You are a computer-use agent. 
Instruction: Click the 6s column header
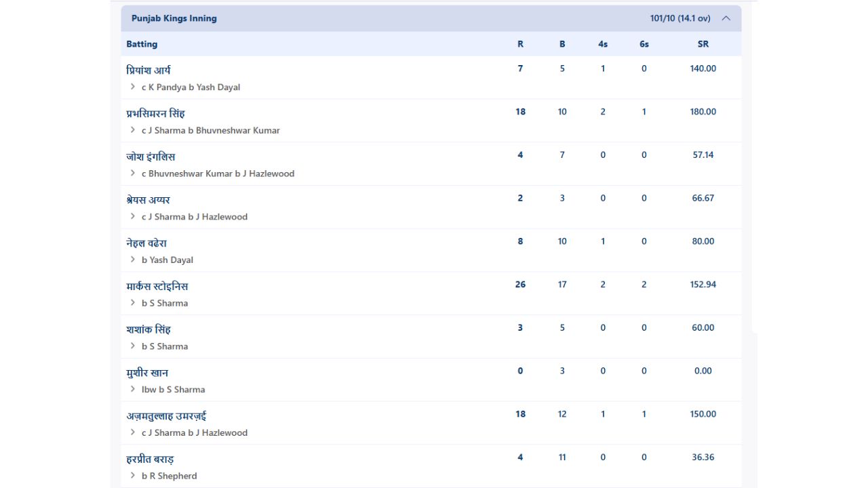(x=644, y=44)
